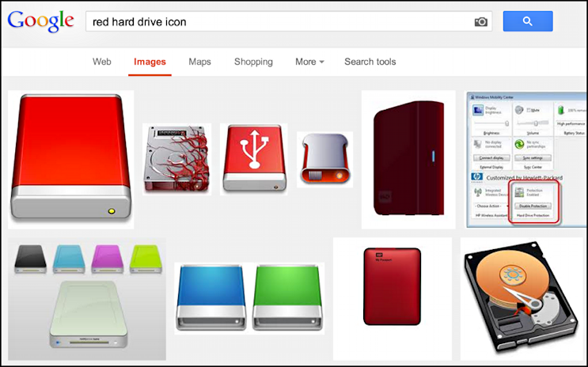Open the blue and green drives image
588x367 pixels.
(249, 298)
